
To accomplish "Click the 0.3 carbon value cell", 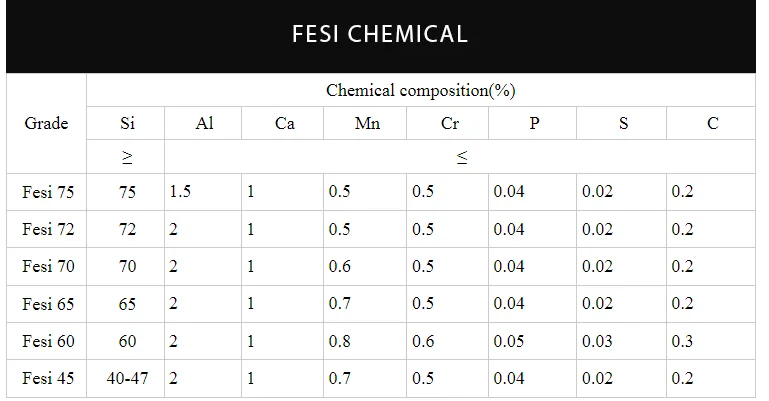I will pos(683,341).
